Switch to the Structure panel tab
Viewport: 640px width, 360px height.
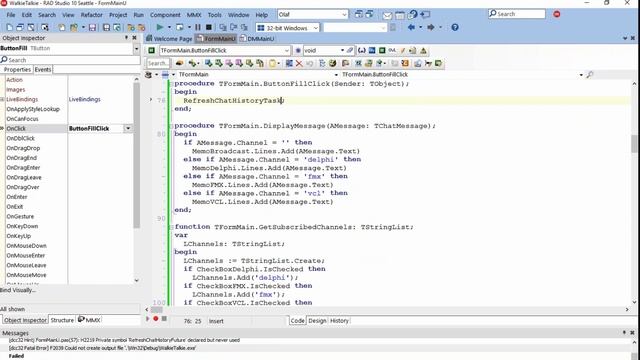(x=62, y=320)
